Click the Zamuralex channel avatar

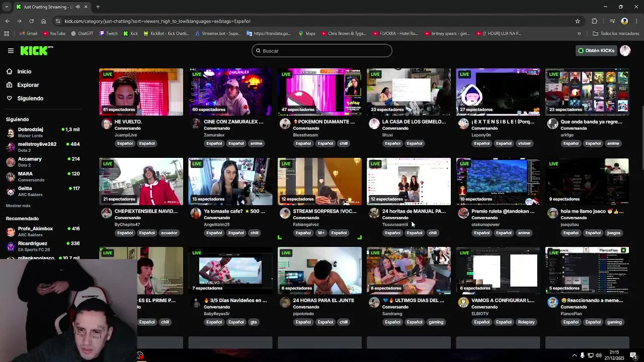196,124
